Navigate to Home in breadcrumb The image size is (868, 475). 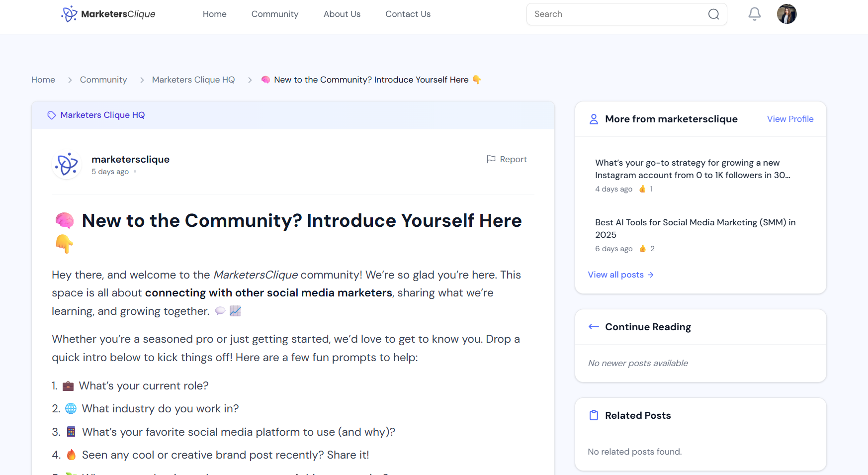[x=43, y=80]
